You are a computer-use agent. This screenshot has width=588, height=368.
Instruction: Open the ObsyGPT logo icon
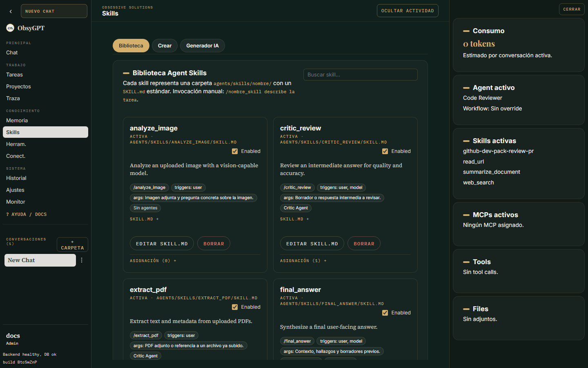[10, 28]
